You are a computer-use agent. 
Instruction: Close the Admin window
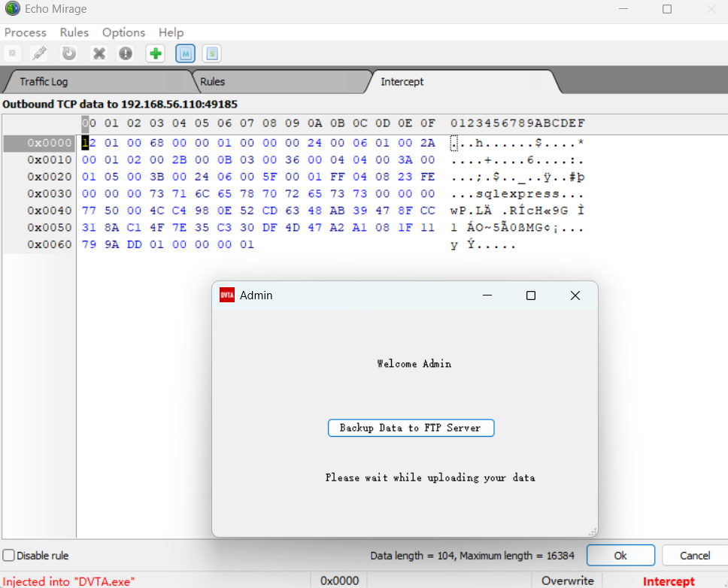coord(575,296)
